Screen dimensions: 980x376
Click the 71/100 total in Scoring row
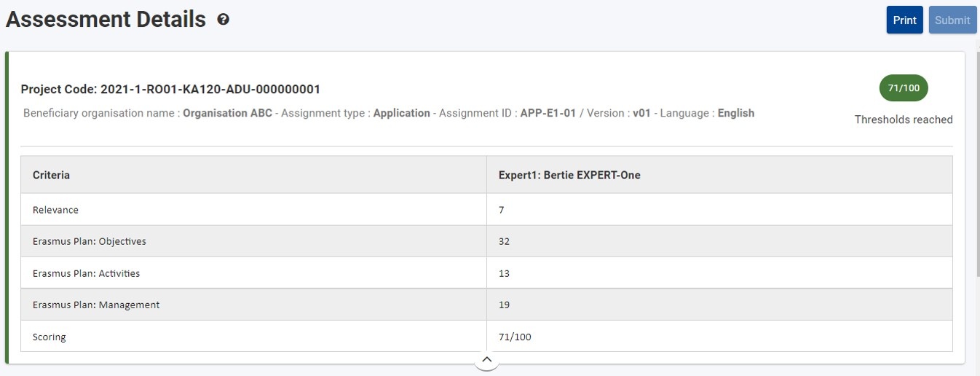(515, 337)
